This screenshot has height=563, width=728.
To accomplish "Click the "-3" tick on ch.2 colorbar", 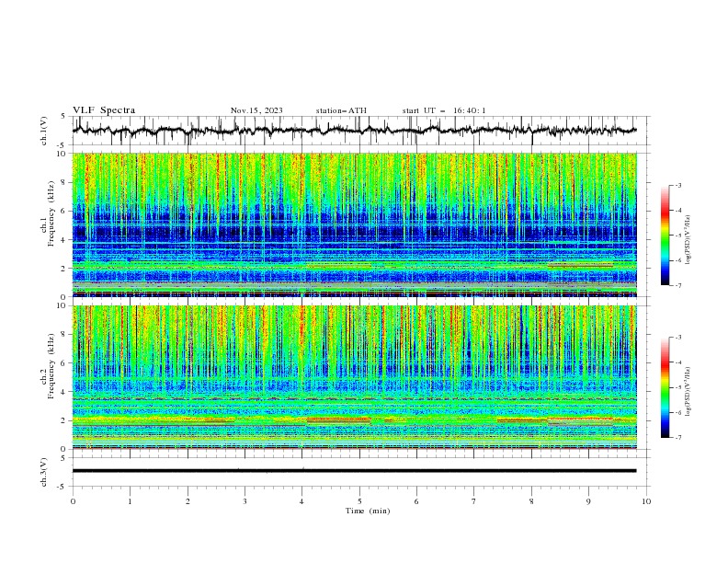I will [x=677, y=338].
